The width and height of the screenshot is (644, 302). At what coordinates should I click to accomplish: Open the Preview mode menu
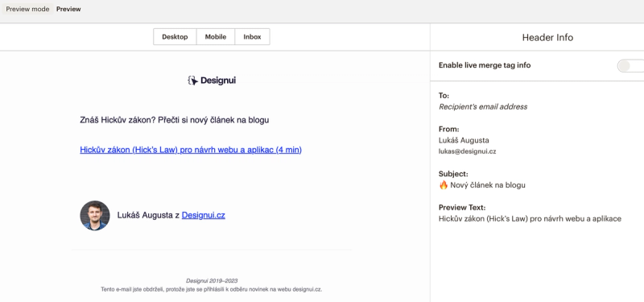tap(27, 9)
